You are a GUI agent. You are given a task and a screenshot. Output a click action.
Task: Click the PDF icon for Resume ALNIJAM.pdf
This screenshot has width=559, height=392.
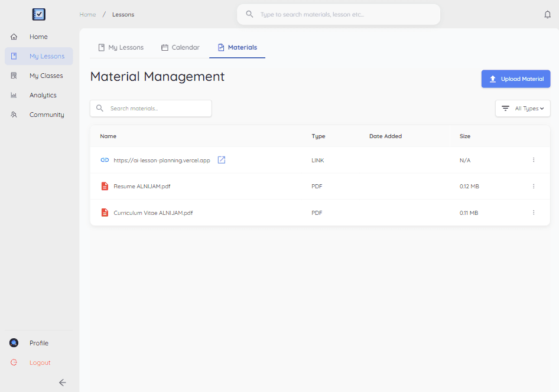pyautogui.click(x=105, y=187)
